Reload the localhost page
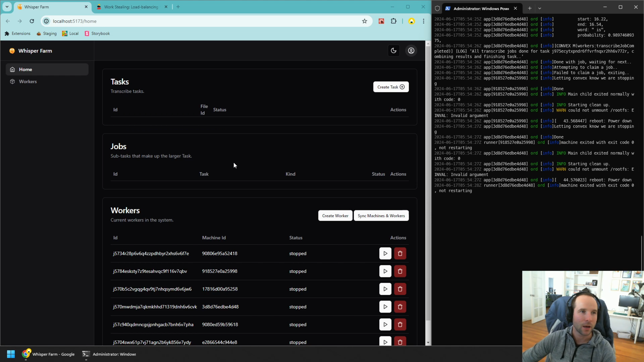644x362 pixels. [32, 21]
